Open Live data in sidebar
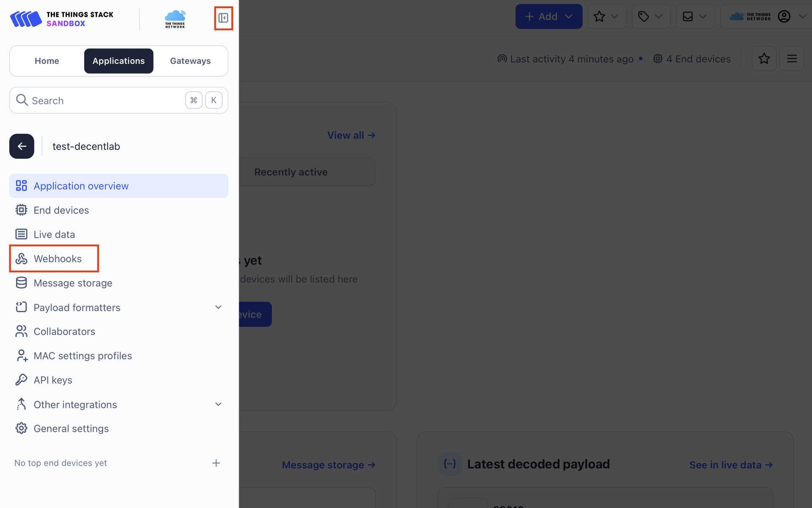The width and height of the screenshot is (812, 508). [x=119, y=234]
